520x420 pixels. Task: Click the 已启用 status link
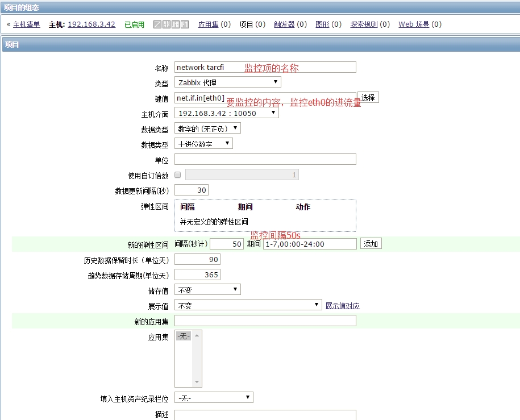(134, 24)
